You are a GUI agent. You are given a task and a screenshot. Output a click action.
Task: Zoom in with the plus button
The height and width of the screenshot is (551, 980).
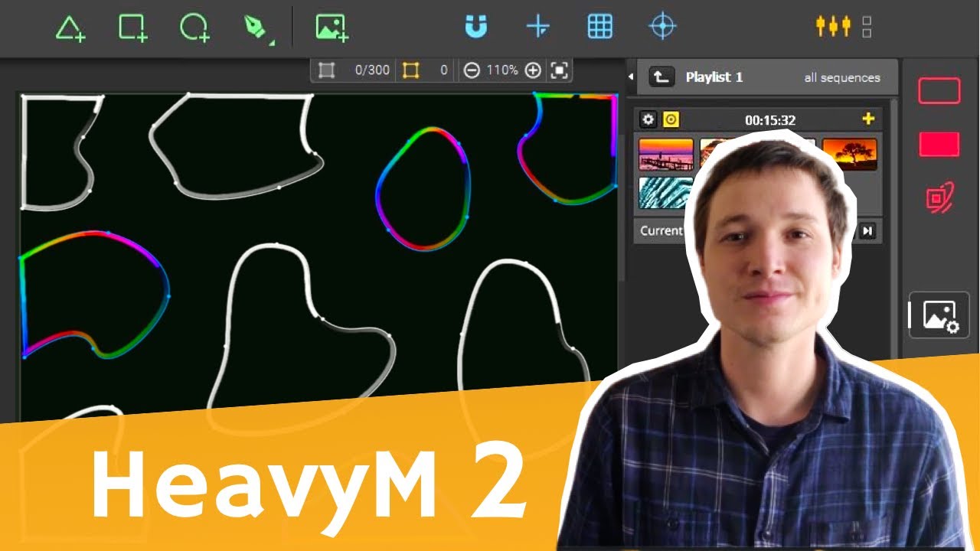point(533,70)
